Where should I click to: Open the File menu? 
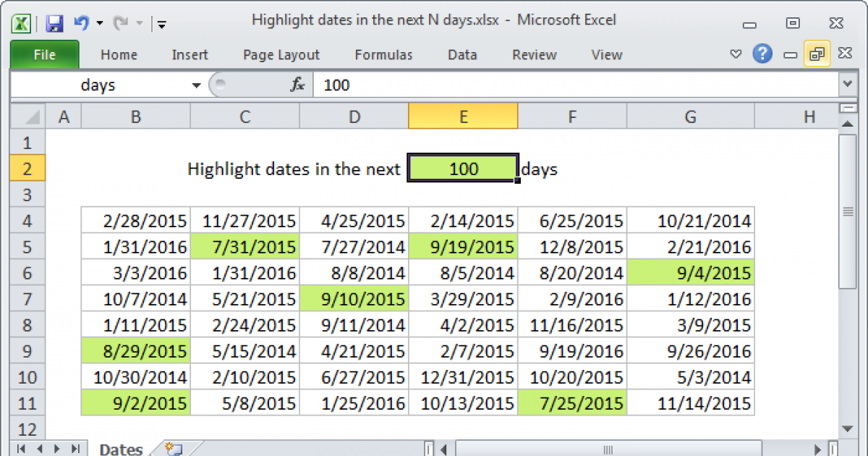click(x=44, y=54)
